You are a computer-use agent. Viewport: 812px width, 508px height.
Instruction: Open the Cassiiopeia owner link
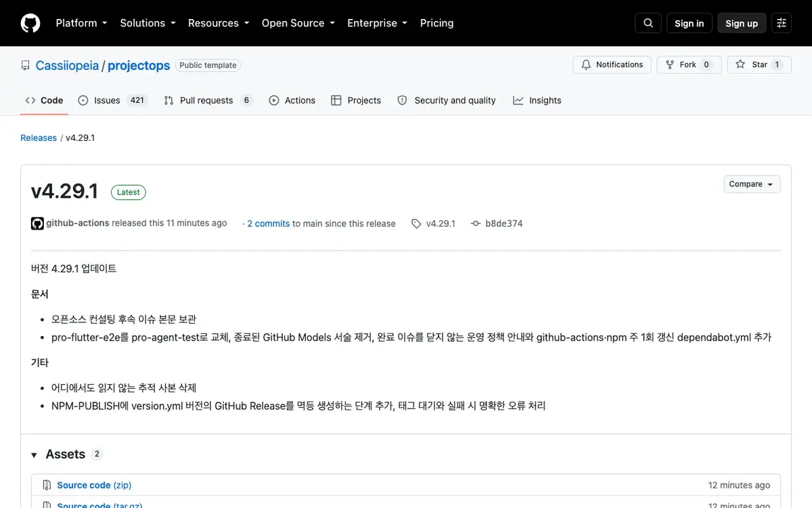click(x=67, y=66)
